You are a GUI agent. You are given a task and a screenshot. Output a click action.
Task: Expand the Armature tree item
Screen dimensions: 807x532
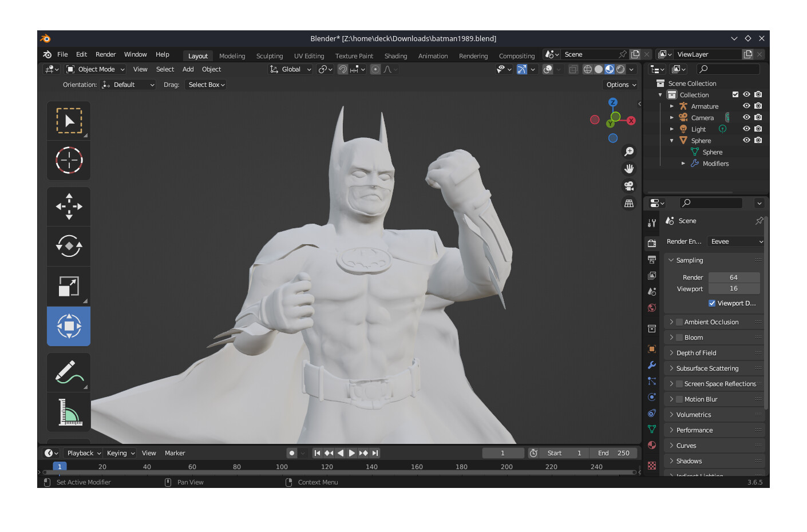click(x=672, y=106)
